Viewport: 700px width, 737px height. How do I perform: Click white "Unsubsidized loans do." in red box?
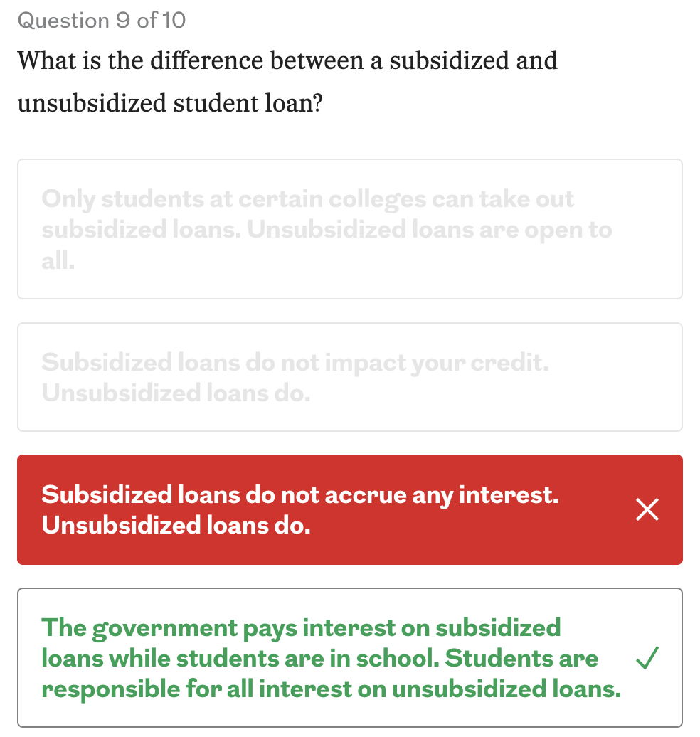[x=176, y=525]
